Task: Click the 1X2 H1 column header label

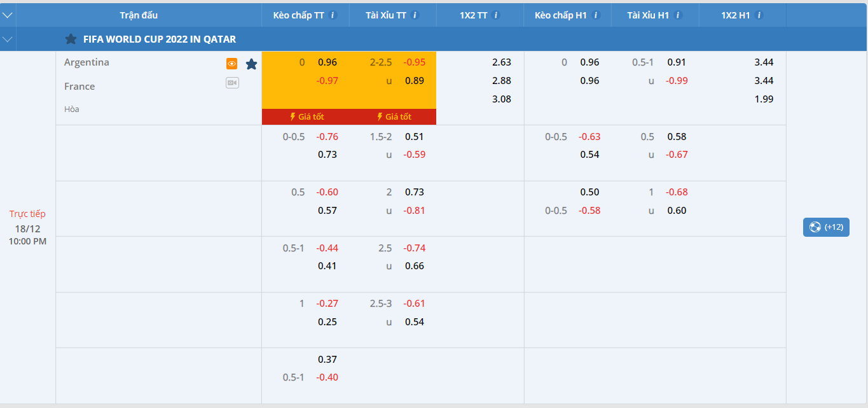Action: [x=736, y=15]
